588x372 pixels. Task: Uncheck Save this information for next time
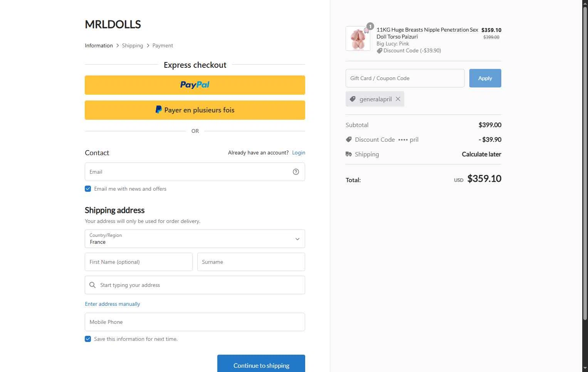tap(88, 339)
